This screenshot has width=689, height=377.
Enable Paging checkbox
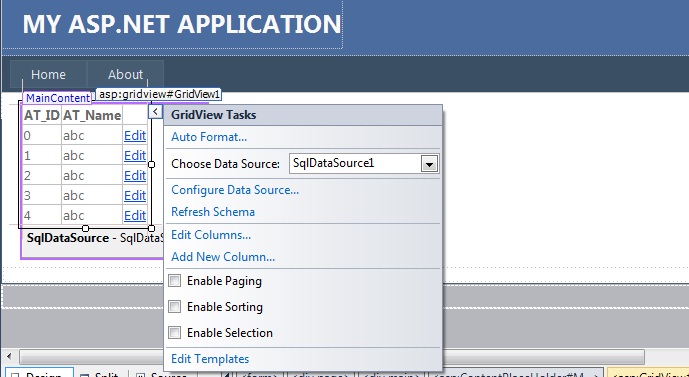[174, 281]
